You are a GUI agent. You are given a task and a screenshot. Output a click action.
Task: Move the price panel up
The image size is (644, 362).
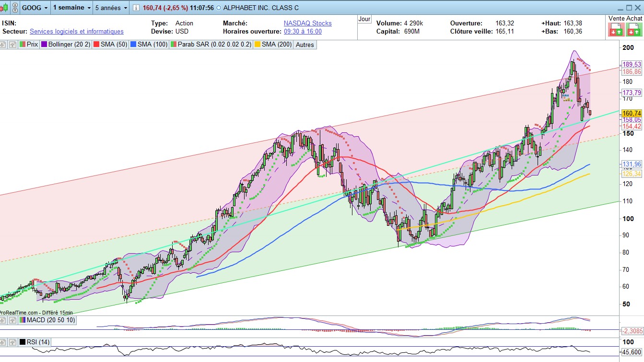coord(12,45)
